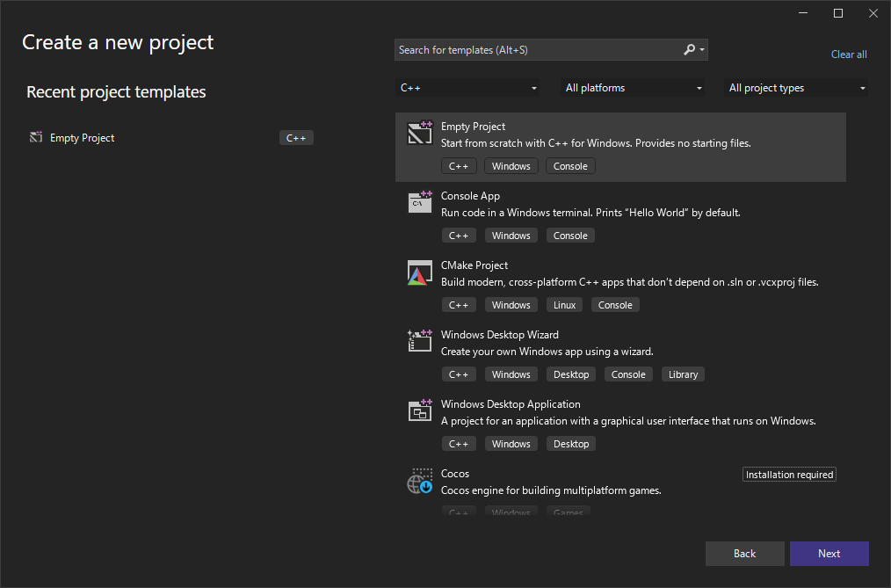Click the Installation required badge
This screenshot has height=588, width=891.
[x=789, y=475]
